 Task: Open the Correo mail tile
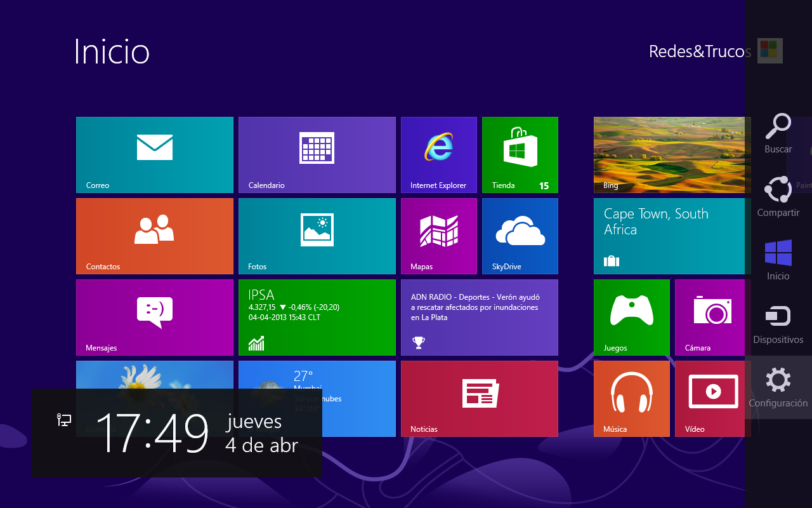pos(155,155)
